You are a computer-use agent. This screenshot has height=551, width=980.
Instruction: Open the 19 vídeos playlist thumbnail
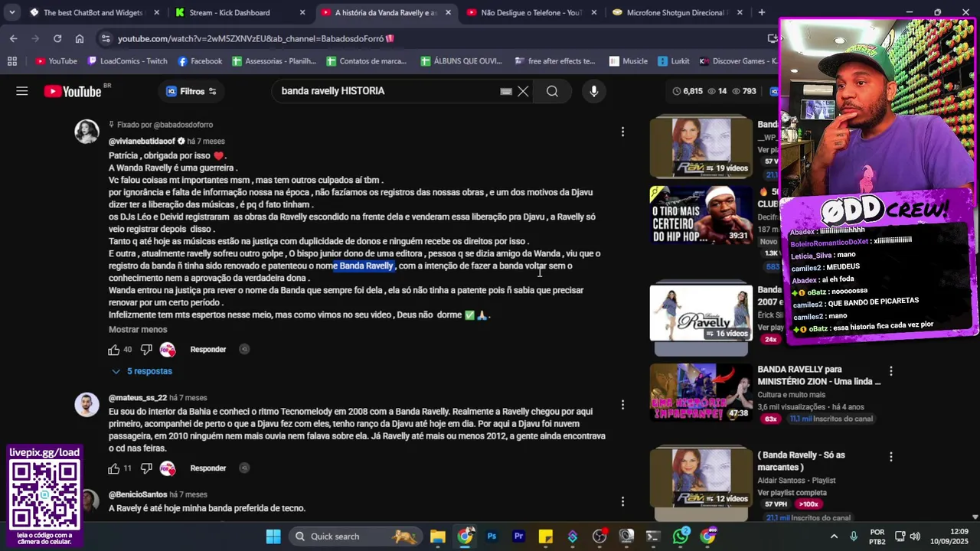coord(701,146)
